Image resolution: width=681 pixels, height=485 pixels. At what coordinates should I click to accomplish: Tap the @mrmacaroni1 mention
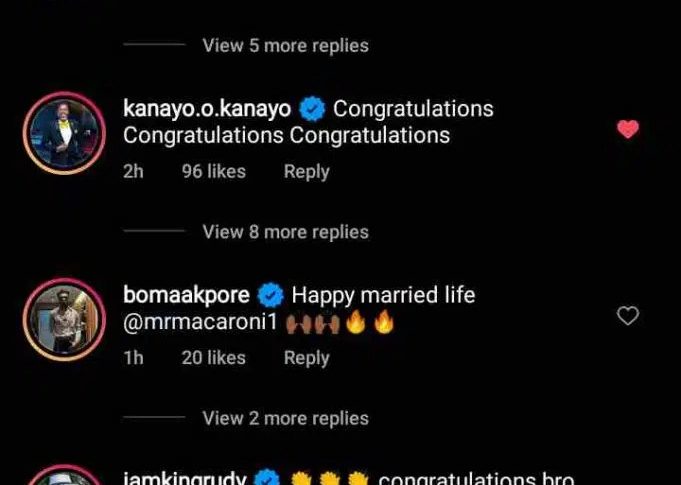198,326
